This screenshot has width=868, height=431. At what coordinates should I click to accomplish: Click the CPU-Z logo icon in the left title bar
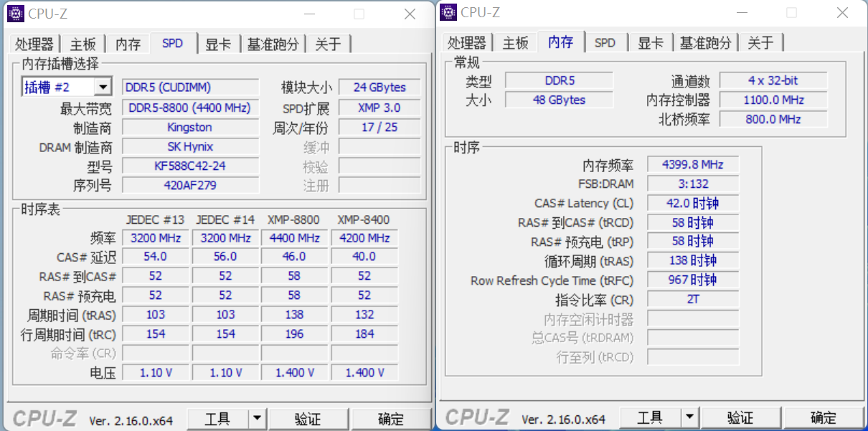[15, 13]
